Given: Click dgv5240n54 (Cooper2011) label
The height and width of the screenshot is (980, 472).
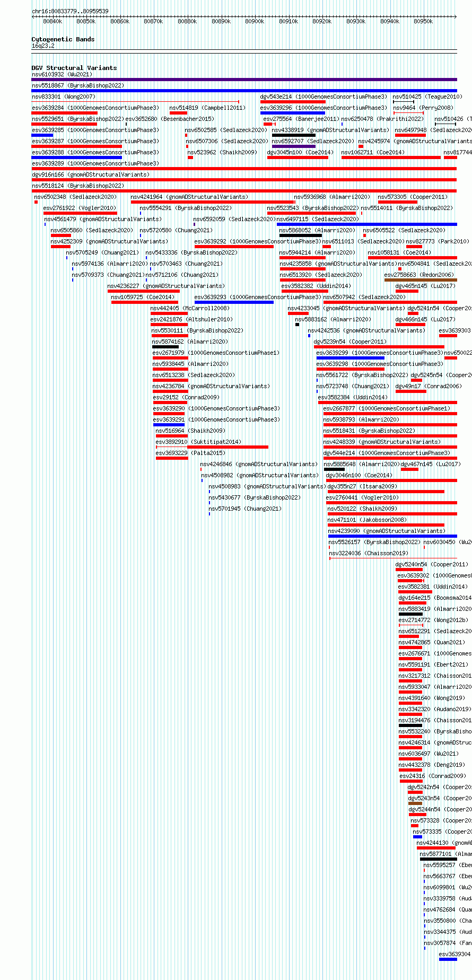Looking at the screenshot, I should 432,564.
